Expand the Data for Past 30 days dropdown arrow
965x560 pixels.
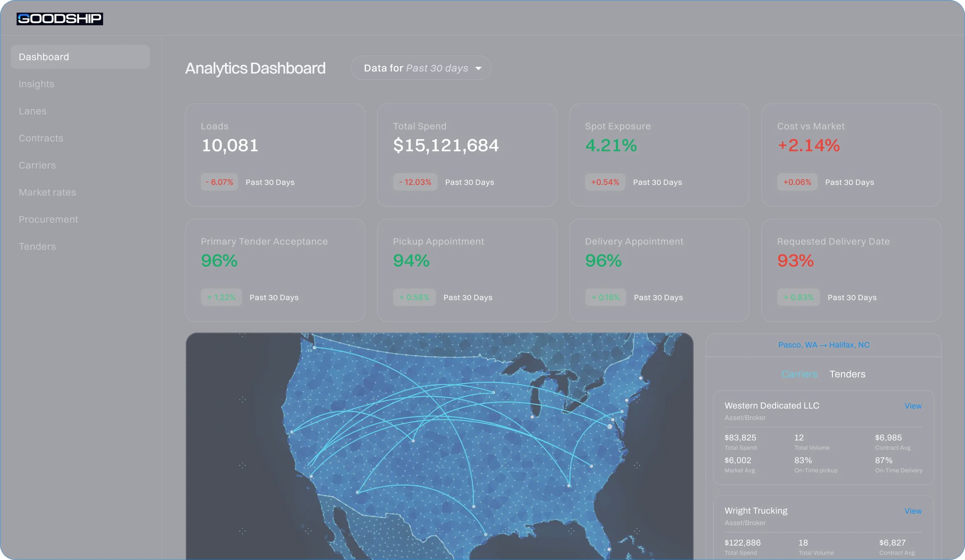(x=478, y=69)
